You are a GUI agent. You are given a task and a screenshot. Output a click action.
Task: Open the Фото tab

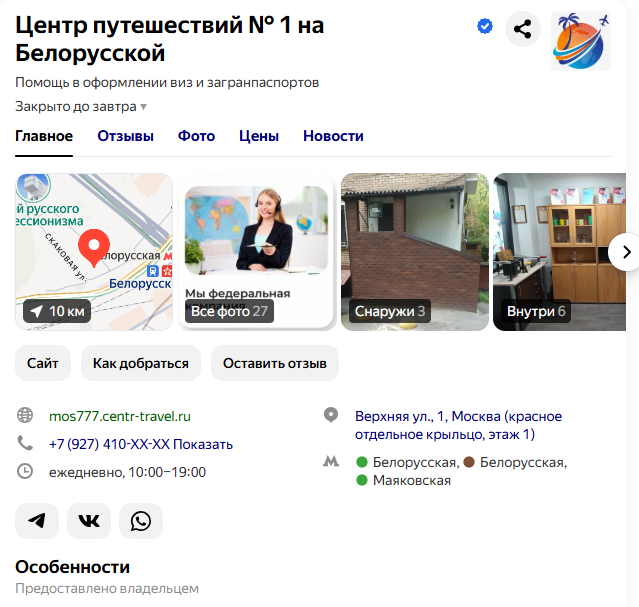coord(196,136)
